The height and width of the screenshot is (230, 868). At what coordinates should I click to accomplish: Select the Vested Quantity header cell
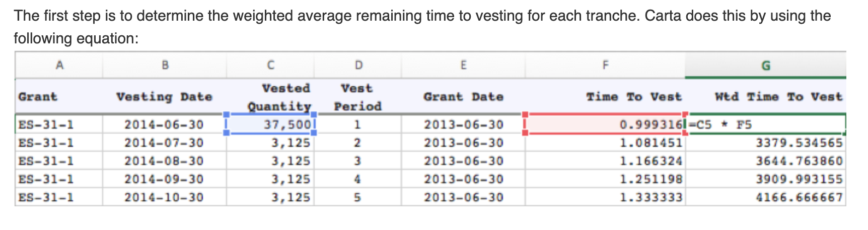[x=279, y=97]
